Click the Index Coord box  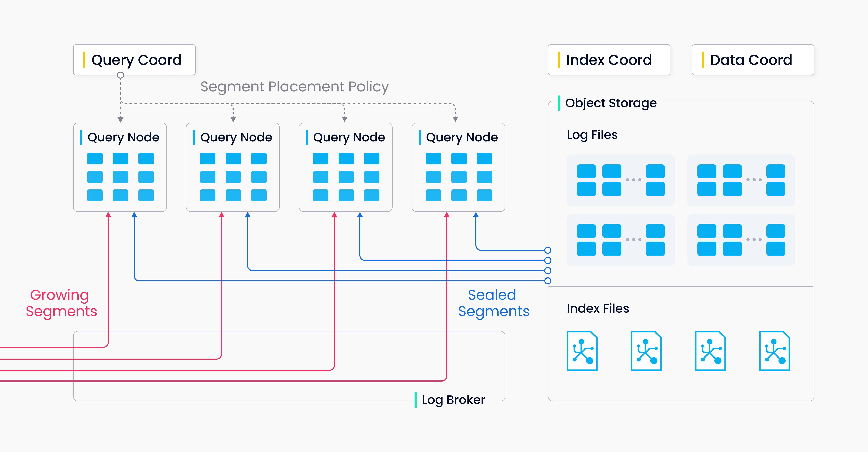point(609,60)
